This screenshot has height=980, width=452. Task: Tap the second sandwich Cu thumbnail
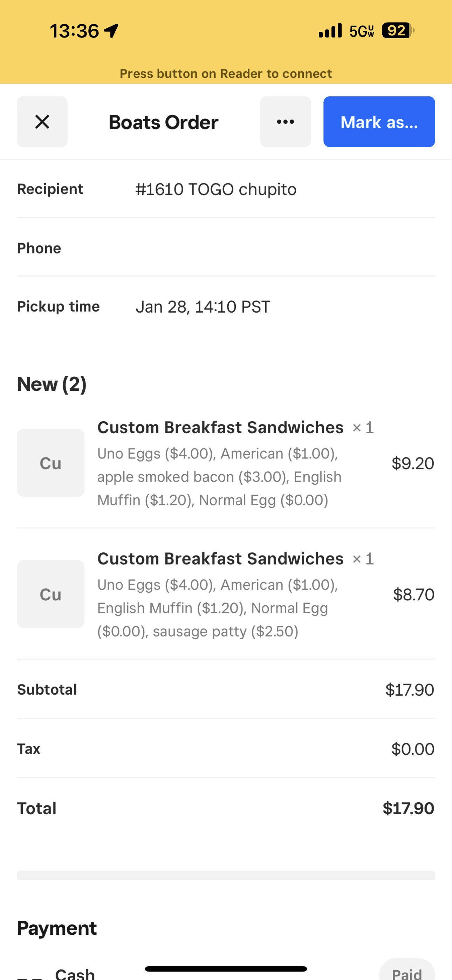click(x=50, y=594)
